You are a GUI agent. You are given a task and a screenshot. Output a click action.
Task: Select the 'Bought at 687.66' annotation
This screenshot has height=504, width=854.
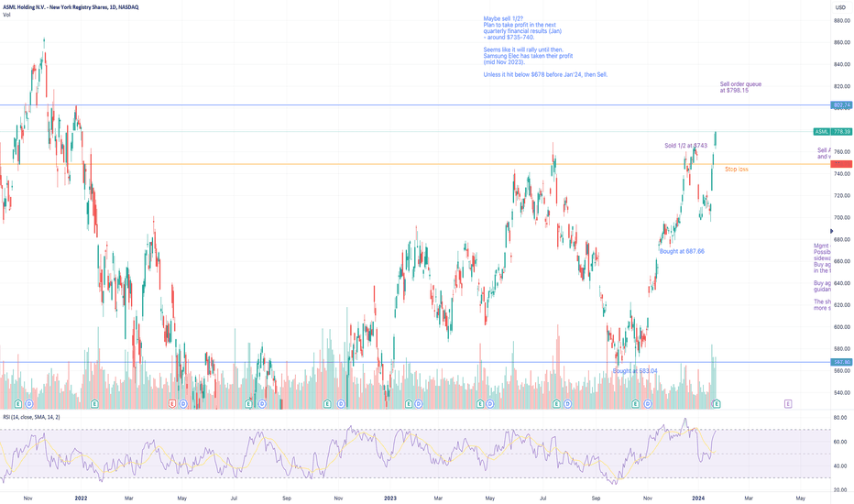(x=682, y=251)
